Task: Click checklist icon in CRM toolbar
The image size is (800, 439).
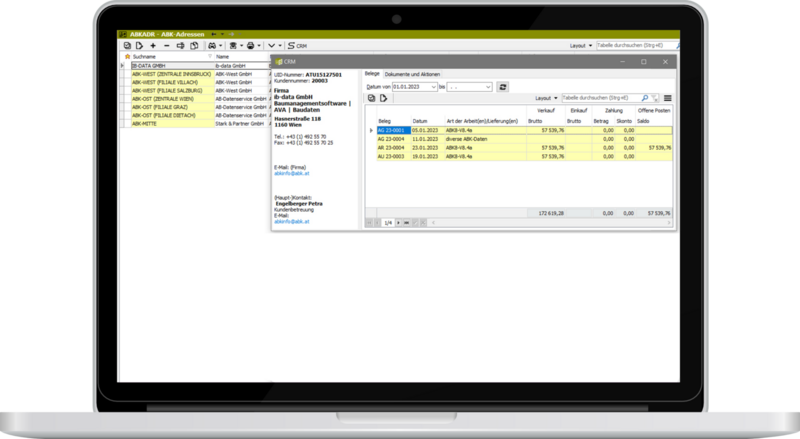Action: 371,98
